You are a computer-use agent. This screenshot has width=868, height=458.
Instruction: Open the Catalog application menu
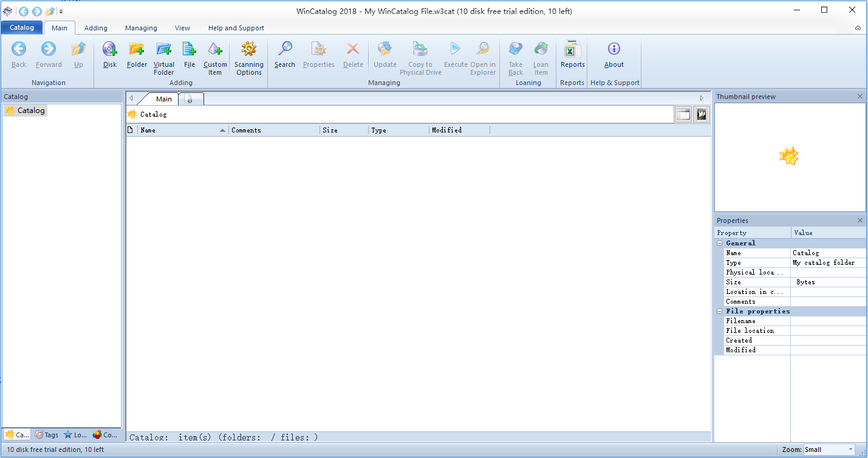coord(22,27)
